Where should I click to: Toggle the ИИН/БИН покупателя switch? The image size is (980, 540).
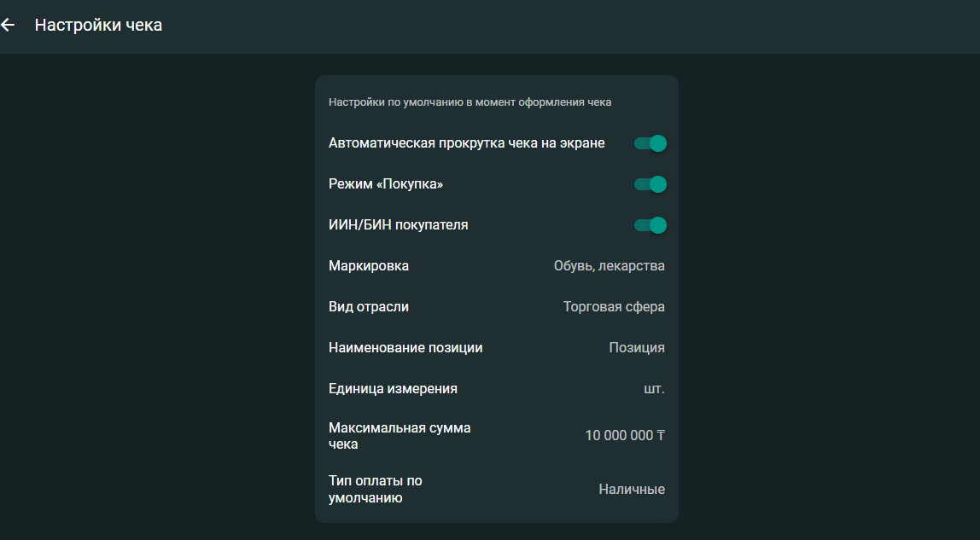tap(650, 225)
